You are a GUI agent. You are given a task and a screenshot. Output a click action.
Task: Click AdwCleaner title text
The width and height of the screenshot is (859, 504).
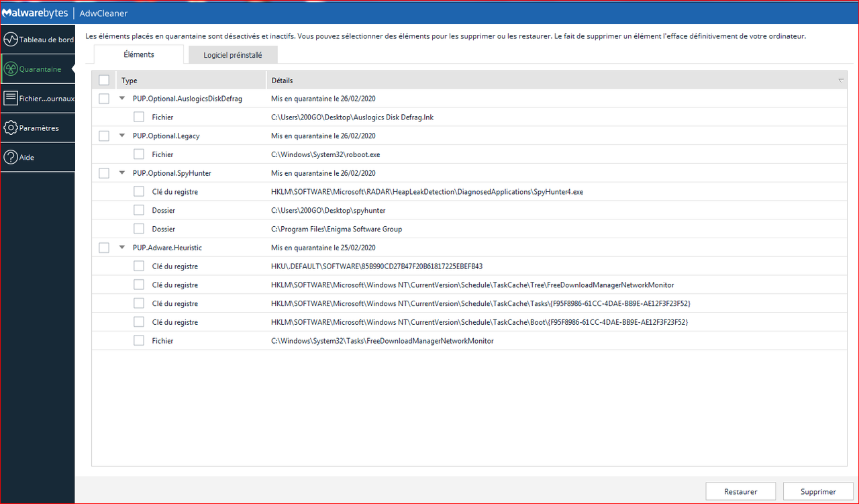click(103, 13)
